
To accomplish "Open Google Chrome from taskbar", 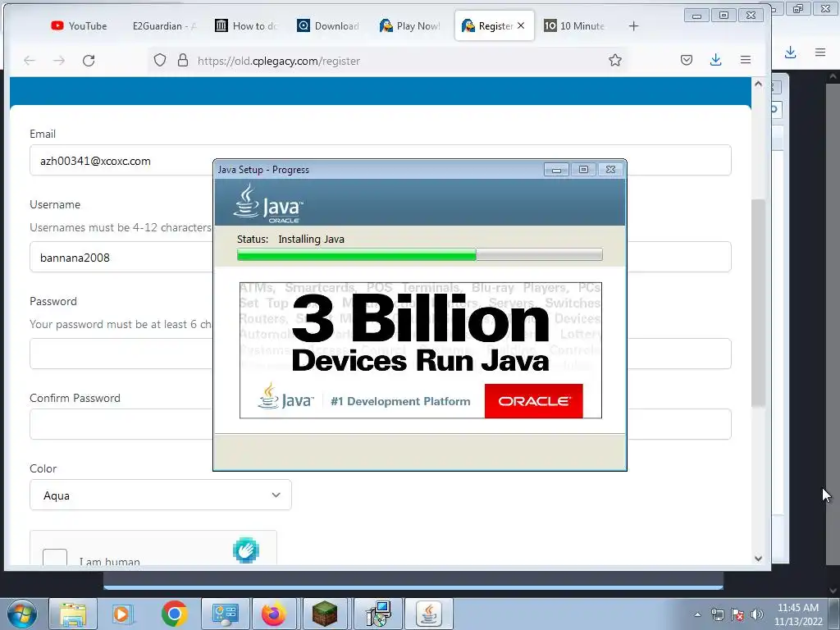I will 174,614.
